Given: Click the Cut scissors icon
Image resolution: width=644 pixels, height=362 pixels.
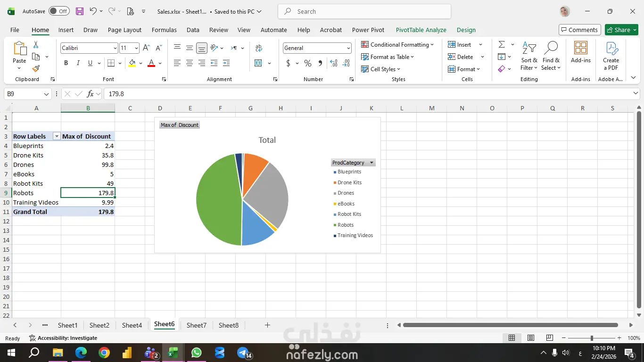Looking at the screenshot, I should [36, 45].
